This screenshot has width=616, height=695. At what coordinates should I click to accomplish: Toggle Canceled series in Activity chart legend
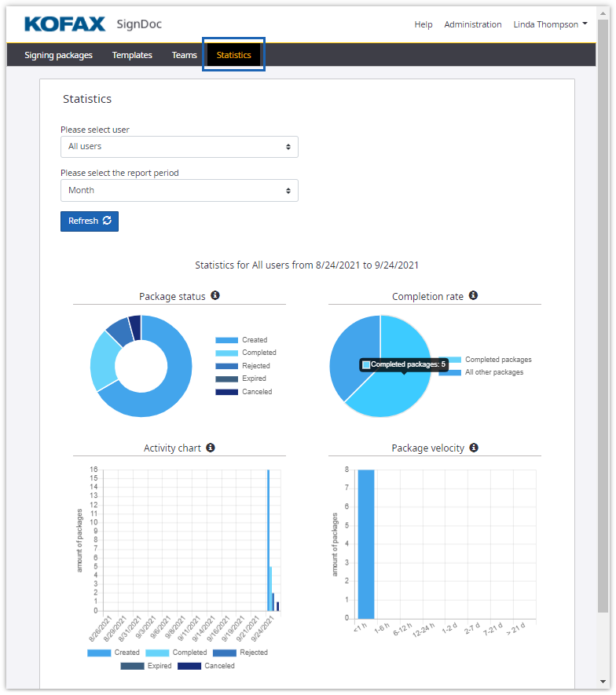(206, 666)
